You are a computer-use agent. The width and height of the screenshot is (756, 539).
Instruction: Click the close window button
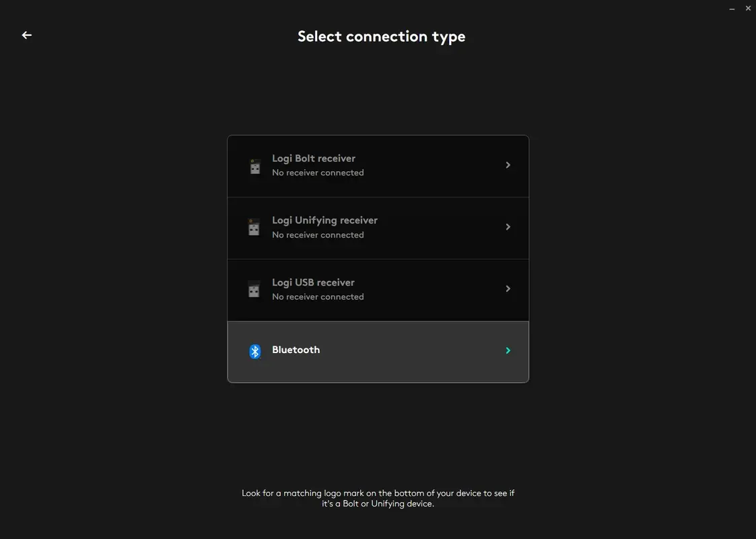tap(748, 8)
